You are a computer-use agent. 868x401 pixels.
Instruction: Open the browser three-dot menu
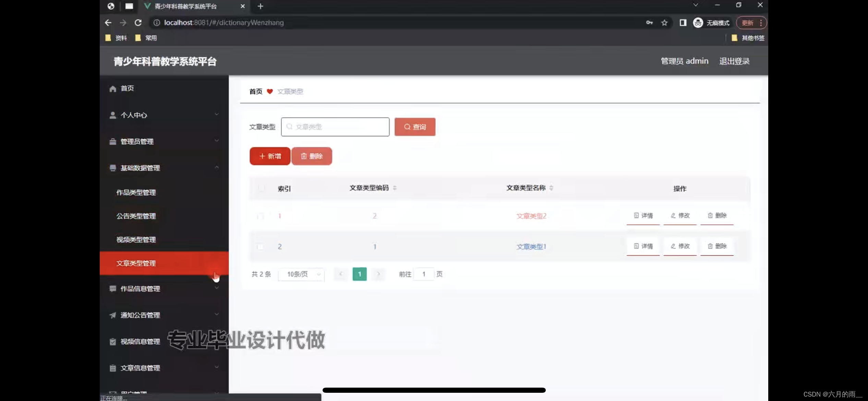pyautogui.click(x=761, y=23)
